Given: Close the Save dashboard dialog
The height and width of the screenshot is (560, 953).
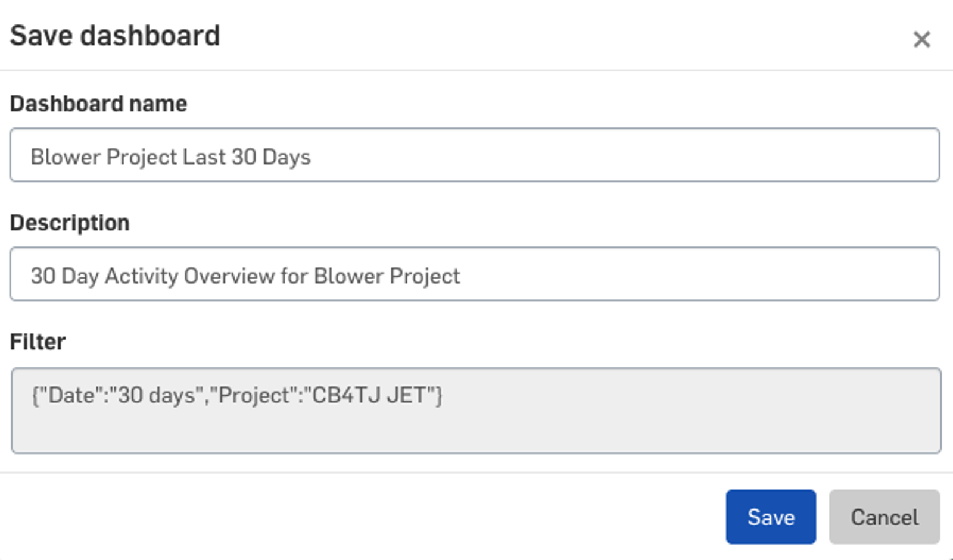Looking at the screenshot, I should (x=921, y=39).
